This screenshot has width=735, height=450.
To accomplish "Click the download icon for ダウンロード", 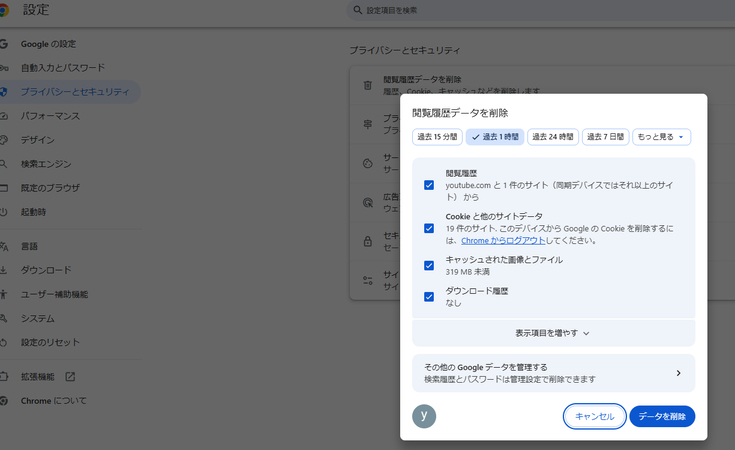I will tap(3, 270).
